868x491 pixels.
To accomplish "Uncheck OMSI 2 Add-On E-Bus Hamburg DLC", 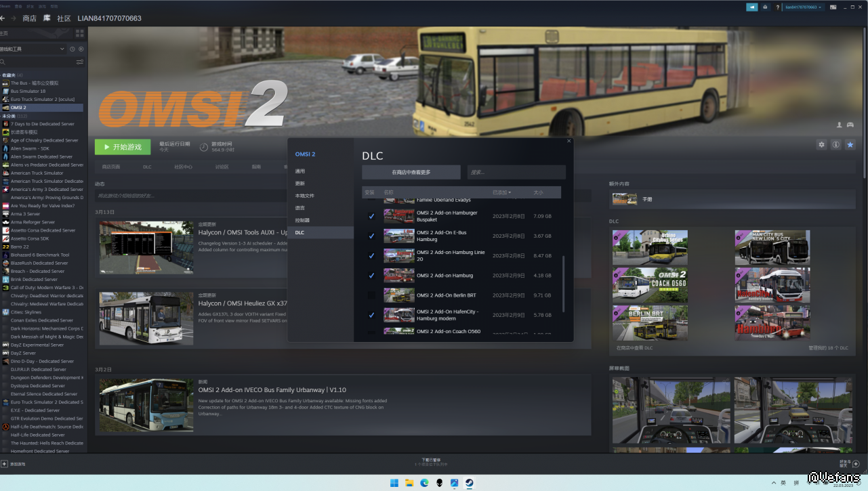I will click(371, 236).
